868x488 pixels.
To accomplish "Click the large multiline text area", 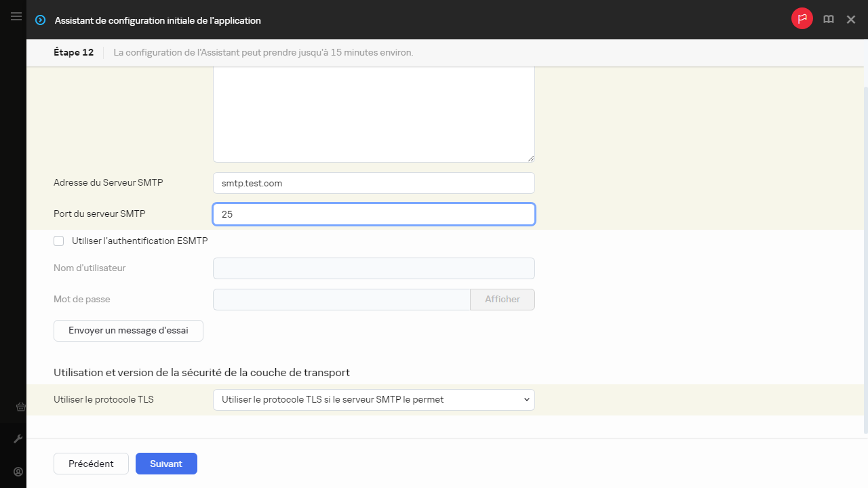I will click(x=374, y=115).
